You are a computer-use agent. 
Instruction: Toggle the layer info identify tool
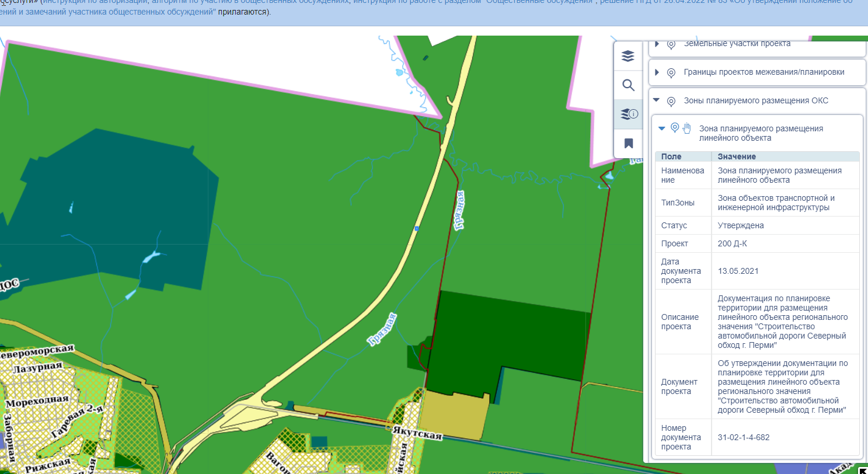pyautogui.click(x=629, y=114)
